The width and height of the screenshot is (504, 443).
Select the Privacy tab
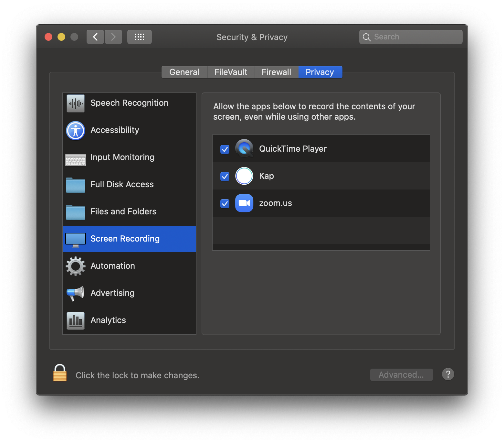coord(320,72)
